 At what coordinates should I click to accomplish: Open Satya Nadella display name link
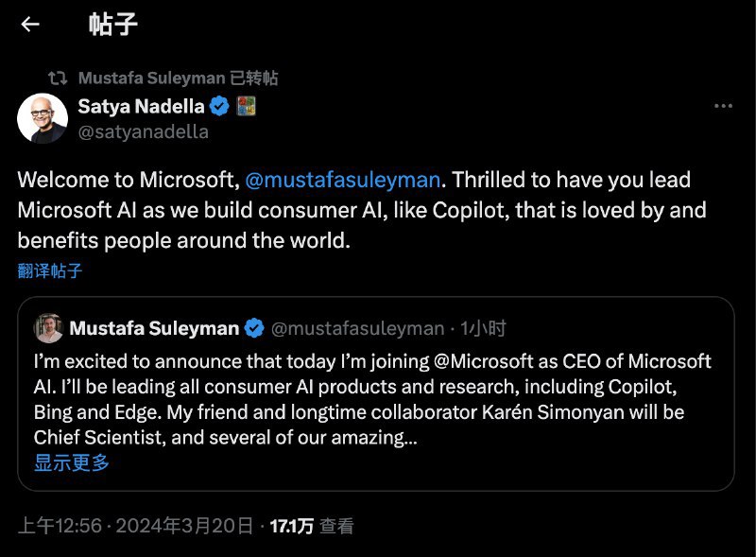pos(140,107)
